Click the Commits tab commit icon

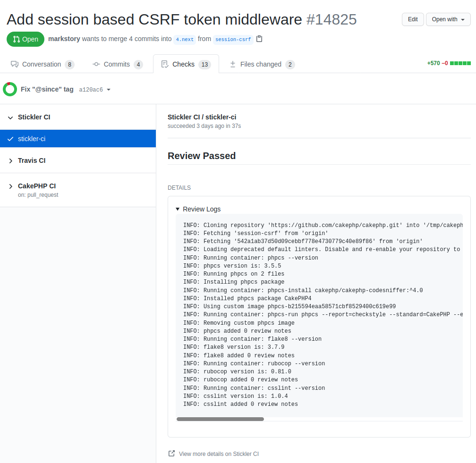(x=96, y=64)
